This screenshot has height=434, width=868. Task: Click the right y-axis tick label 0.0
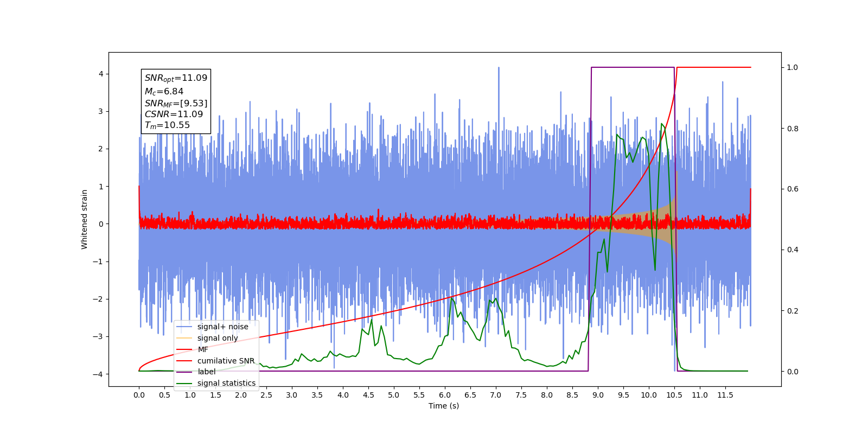click(793, 372)
